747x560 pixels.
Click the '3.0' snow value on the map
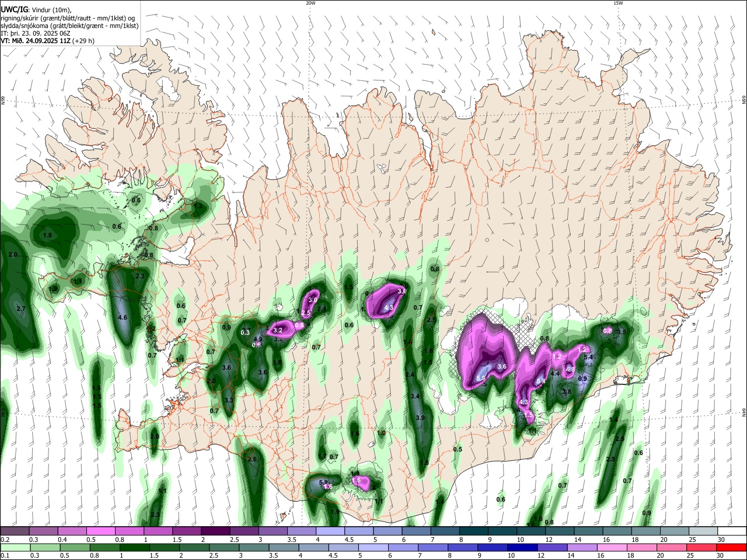click(x=313, y=300)
